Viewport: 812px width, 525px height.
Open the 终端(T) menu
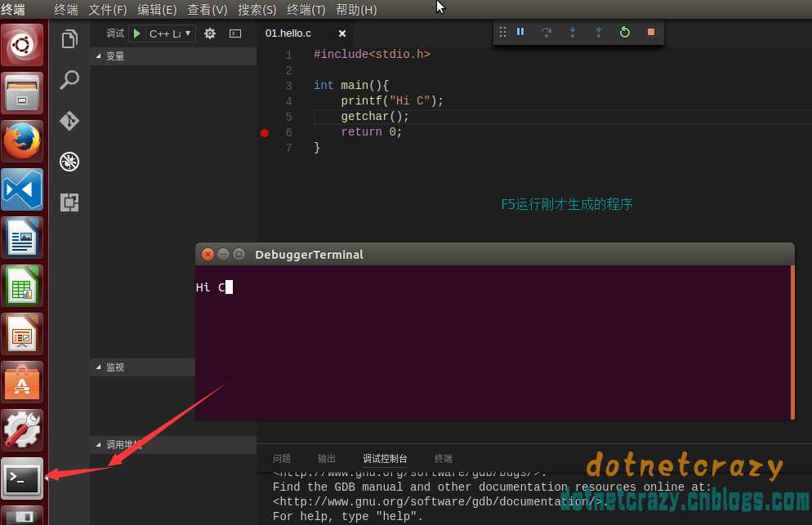[x=306, y=9]
